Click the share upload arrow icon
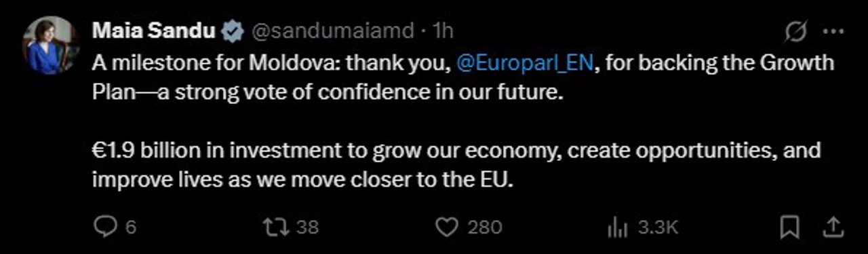Viewport: 868px width, 254px height. [833, 227]
